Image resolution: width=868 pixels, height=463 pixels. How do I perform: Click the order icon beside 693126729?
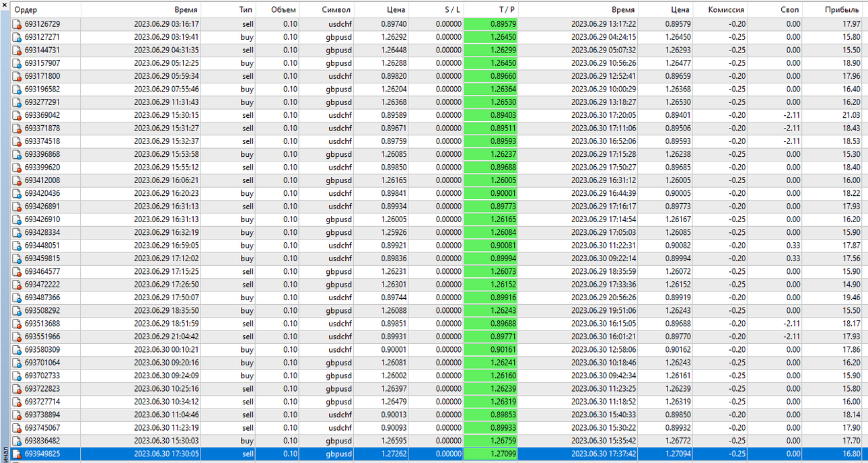click(17, 24)
